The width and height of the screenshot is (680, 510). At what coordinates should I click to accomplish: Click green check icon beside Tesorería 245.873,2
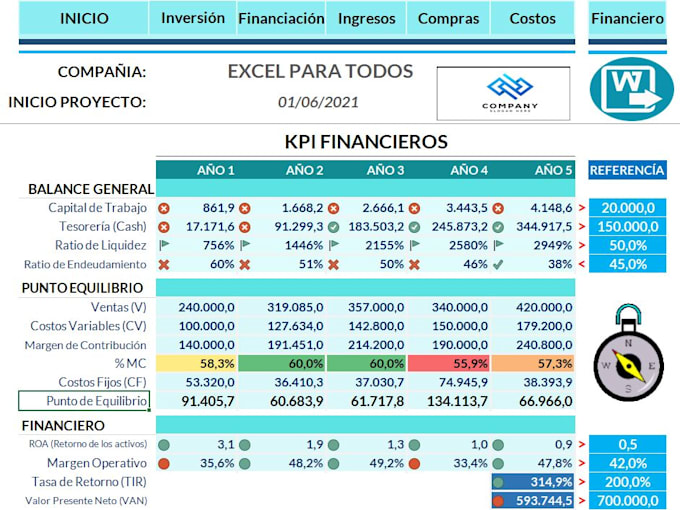click(414, 227)
